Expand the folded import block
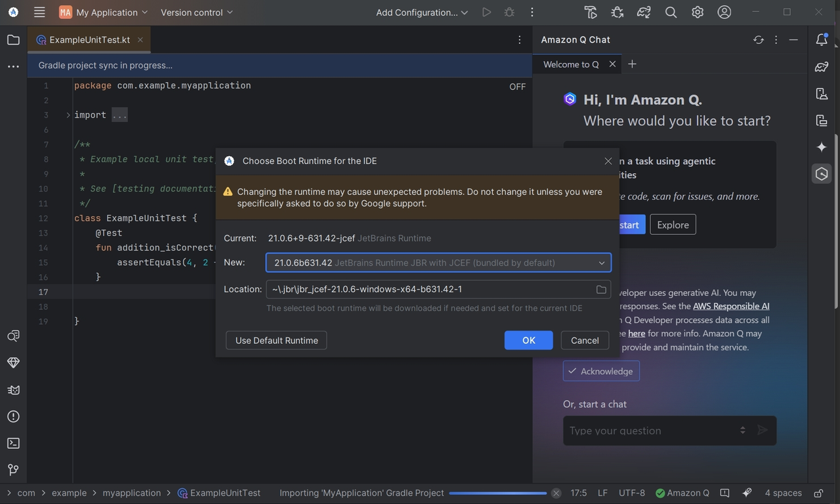840x504 pixels. [68, 115]
